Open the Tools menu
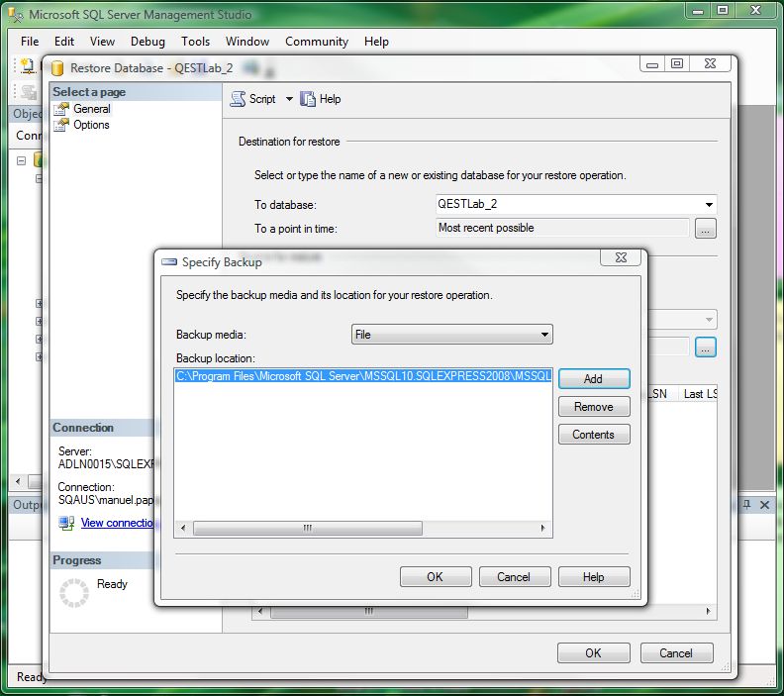This screenshot has height=696, width=784. pyautogui.click(x=195, y=42)
